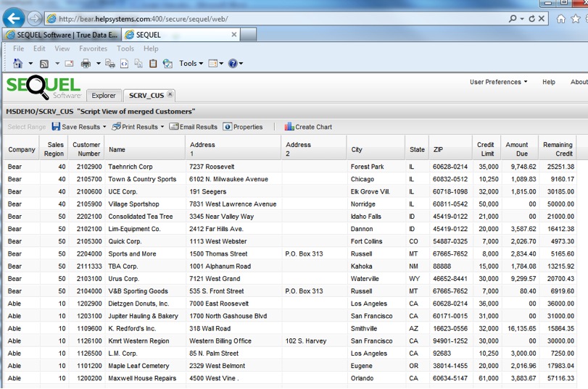Screen dimensions: 588x389
Task: Click the view source code page icon
Action: 124,64
